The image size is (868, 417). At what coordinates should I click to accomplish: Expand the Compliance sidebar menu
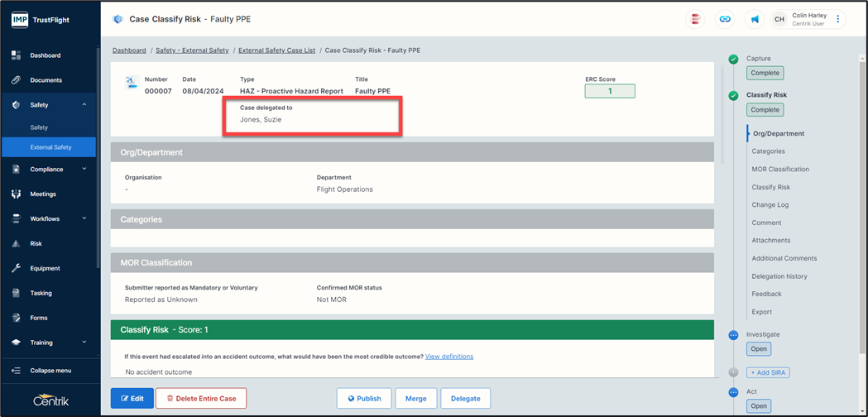coord(84,169)
